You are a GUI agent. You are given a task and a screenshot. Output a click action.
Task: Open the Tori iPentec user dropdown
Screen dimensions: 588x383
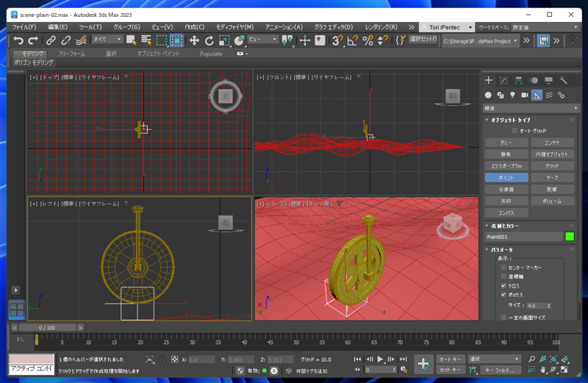pos(447,27)
